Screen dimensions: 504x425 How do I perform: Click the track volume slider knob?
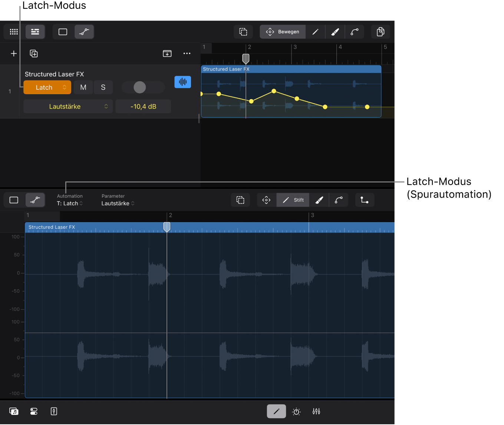click(x=140, y=88)
